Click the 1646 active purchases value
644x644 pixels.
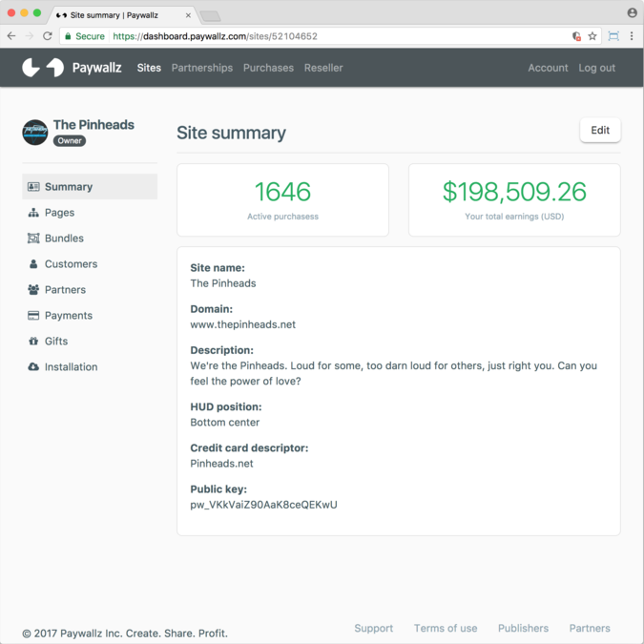(282, 192)
